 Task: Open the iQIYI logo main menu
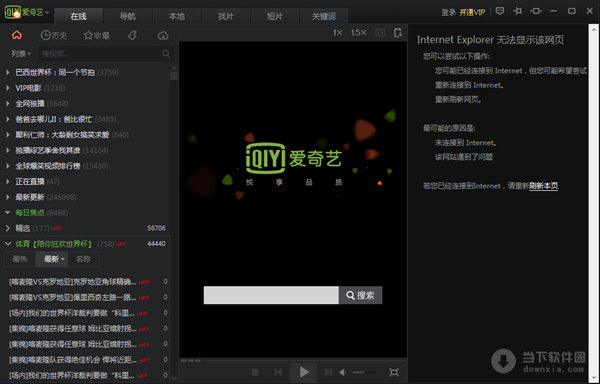pyautogui.click(x=27, y=12)
